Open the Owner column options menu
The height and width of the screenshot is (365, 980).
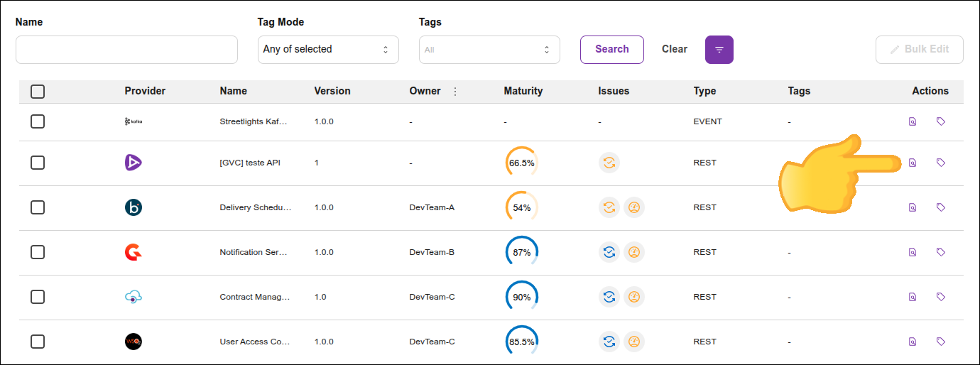[x=455, y=91]
